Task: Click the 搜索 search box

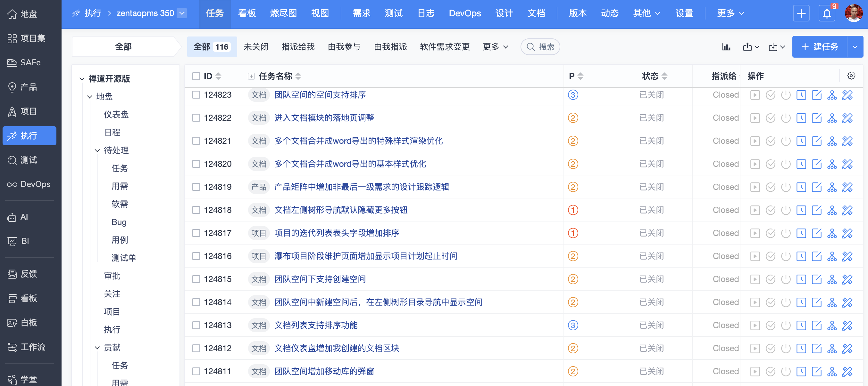Action: coord(540,47)
